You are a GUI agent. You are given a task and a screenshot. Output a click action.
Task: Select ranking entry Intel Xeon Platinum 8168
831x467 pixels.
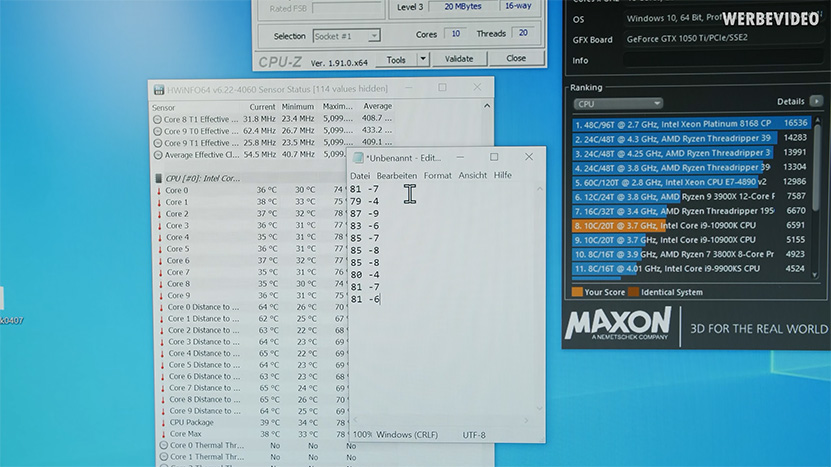tap(691, 124)
